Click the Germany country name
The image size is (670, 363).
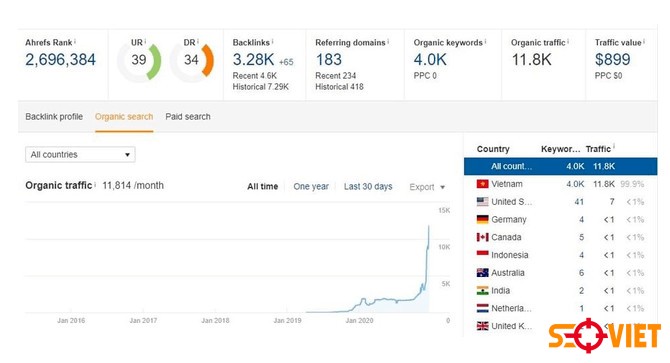pos(508,220)
